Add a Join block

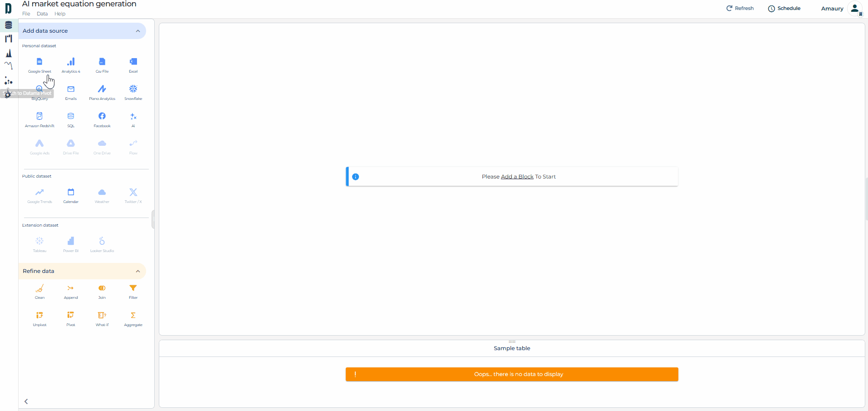coord(102,288)
